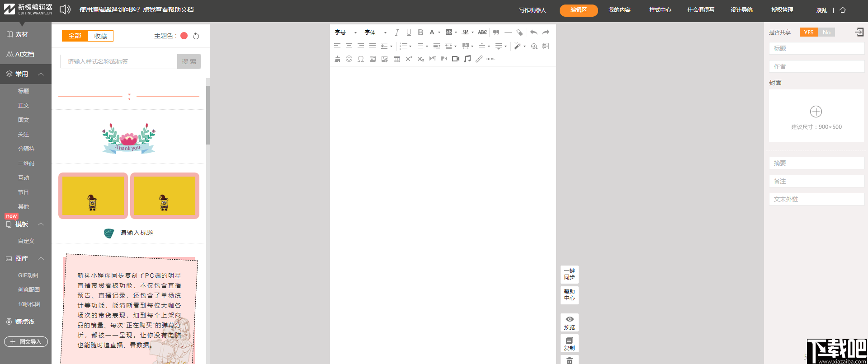Insert a video

(456, 59)
